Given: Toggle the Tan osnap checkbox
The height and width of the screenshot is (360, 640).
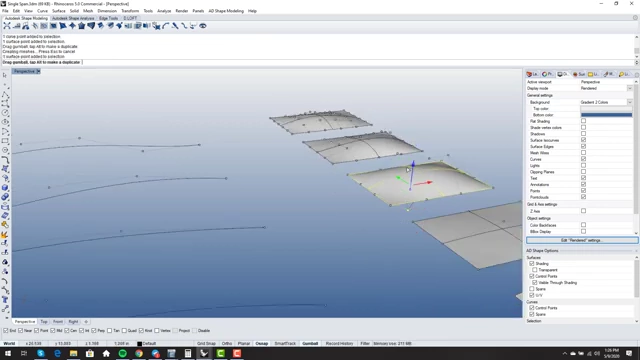Looking at the screenshot, I should point(109,331).
